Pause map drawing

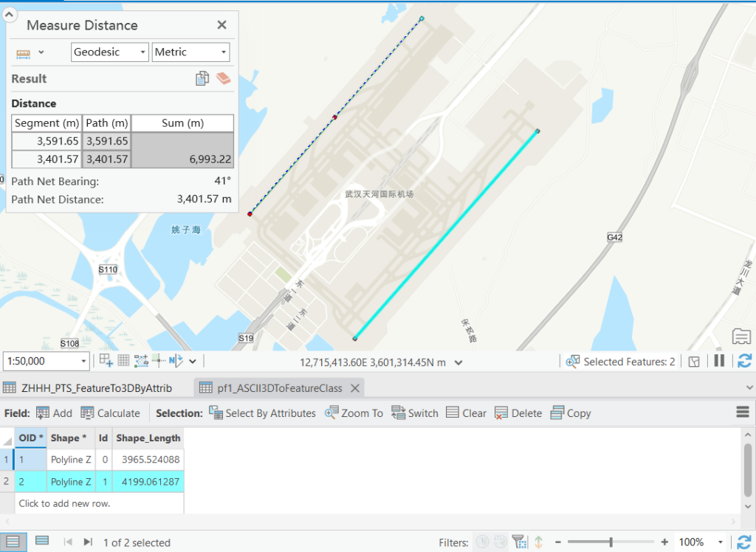click(x=718, y=361)
